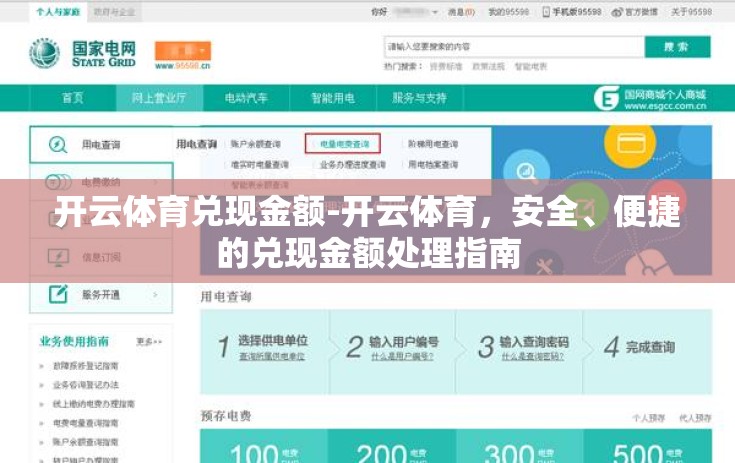Click the www.95598.cn site address
This screenshot has width=735, height=463.
[x=182, y=66]
